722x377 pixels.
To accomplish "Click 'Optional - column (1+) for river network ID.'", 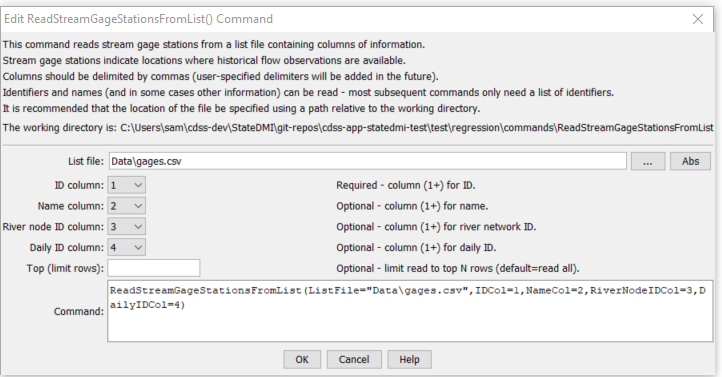I will point(436,227).
